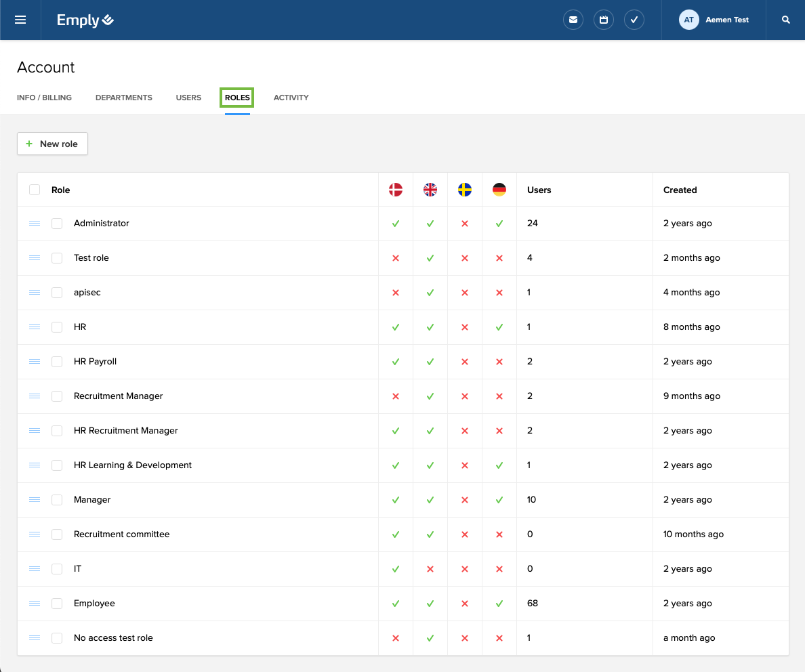805x672 pixels.
Task: Click the checkmark tasks icon in header
Action: 634,20
